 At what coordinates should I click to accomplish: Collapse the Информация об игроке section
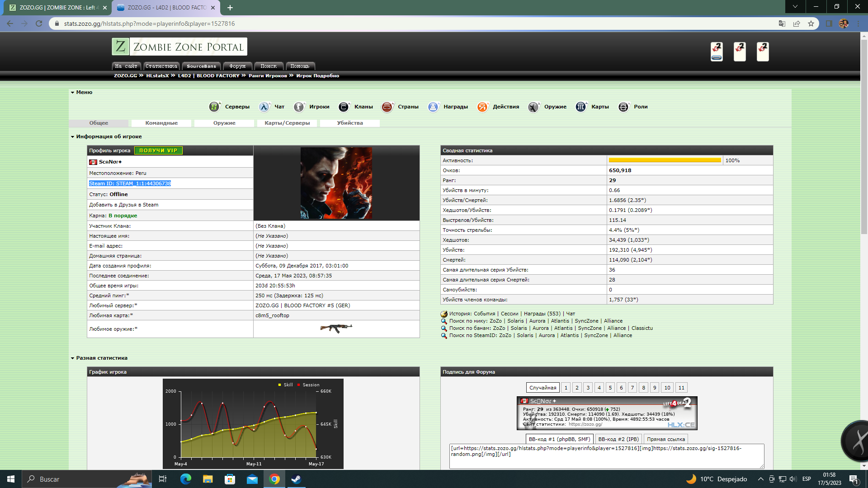[x=72, y=137]
